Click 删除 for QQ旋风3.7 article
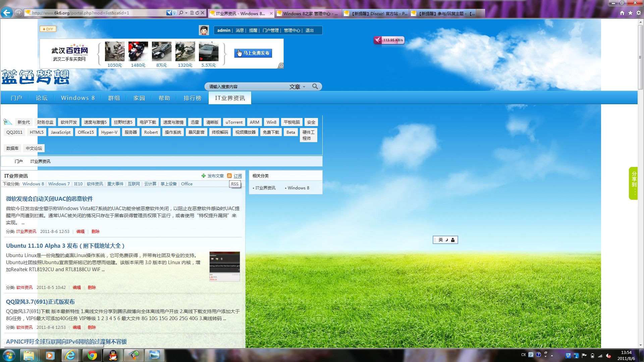 pos(92,327)
